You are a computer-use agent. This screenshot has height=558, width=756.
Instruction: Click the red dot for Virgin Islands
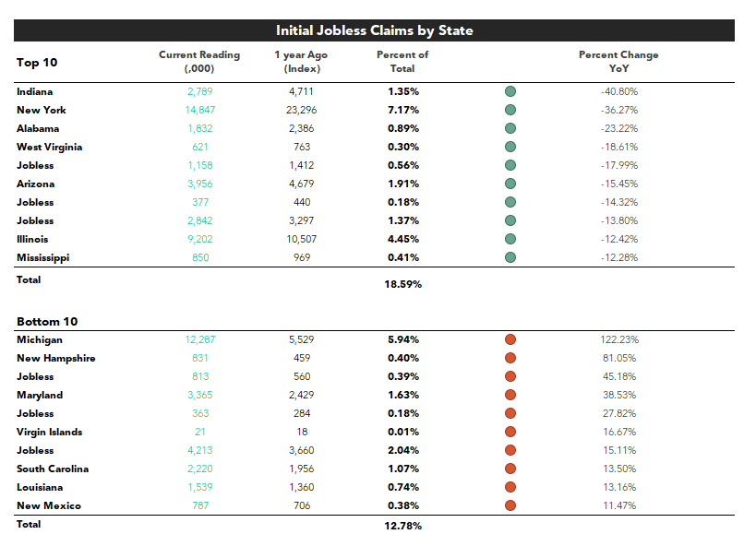coord(510,432)
